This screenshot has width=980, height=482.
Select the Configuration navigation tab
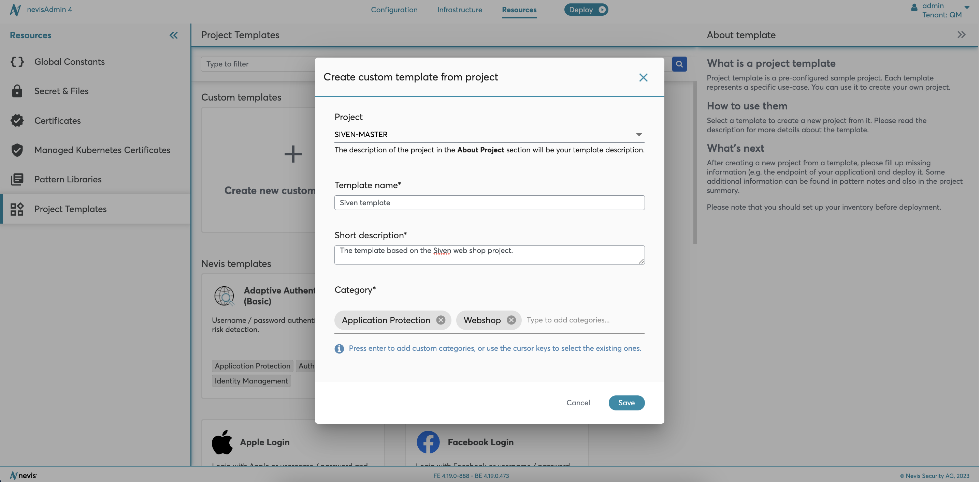394,9
